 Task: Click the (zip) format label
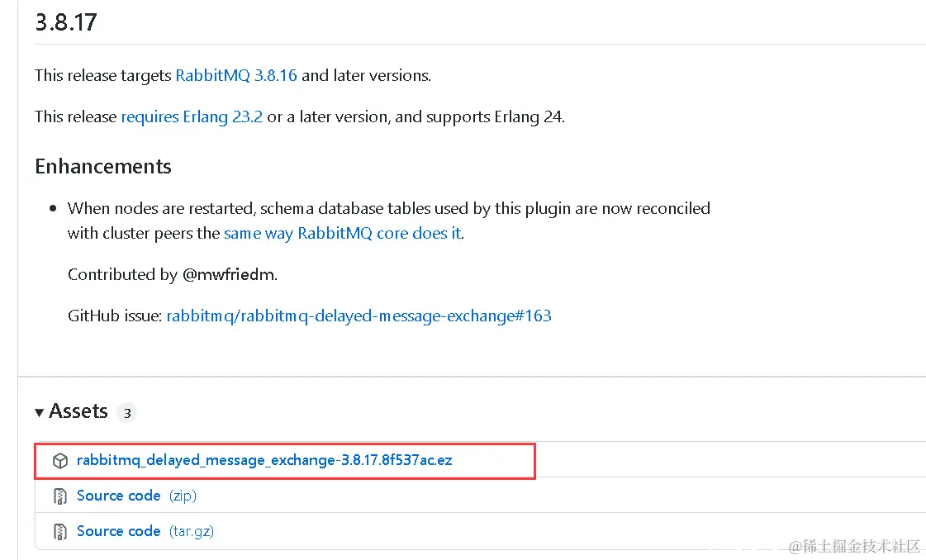(x=183, y=496)
